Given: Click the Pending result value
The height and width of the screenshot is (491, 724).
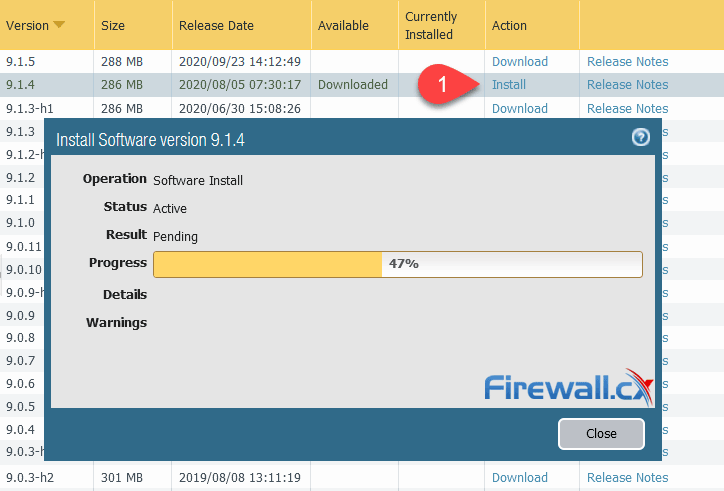Looking at the screenshot, I should coord(175,236).
